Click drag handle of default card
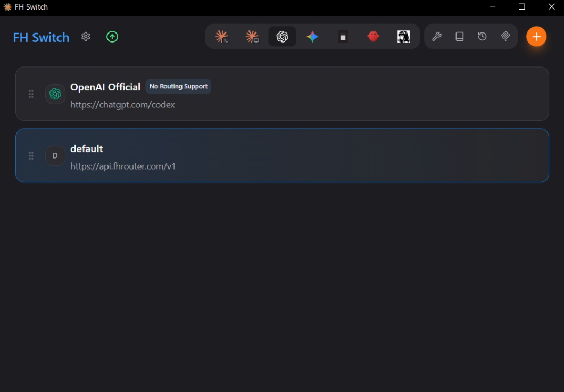The image size is (564, 392). click(31, 156)
